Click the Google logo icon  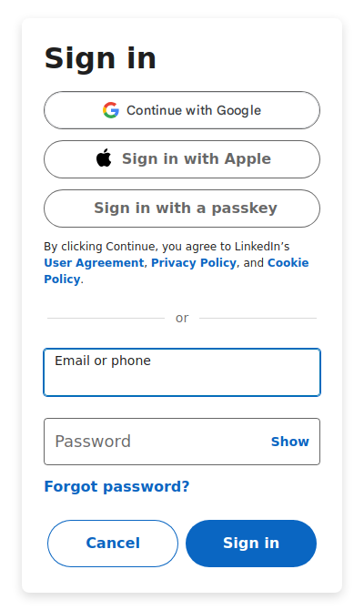(x=111, y=110)
